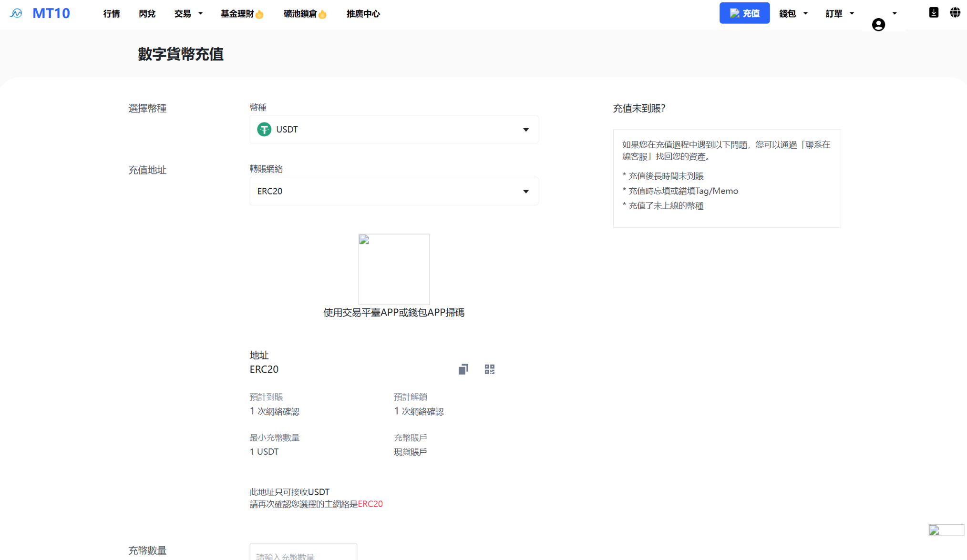Click the 此地址只可接收USDT notice
Screen dimensions: 967x560
pos(289,492)
